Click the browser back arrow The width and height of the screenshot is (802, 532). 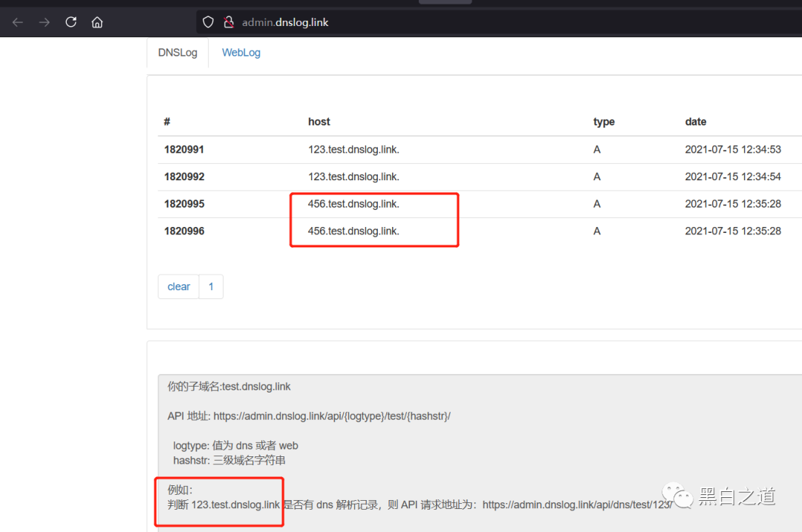(x=18, y=22)
